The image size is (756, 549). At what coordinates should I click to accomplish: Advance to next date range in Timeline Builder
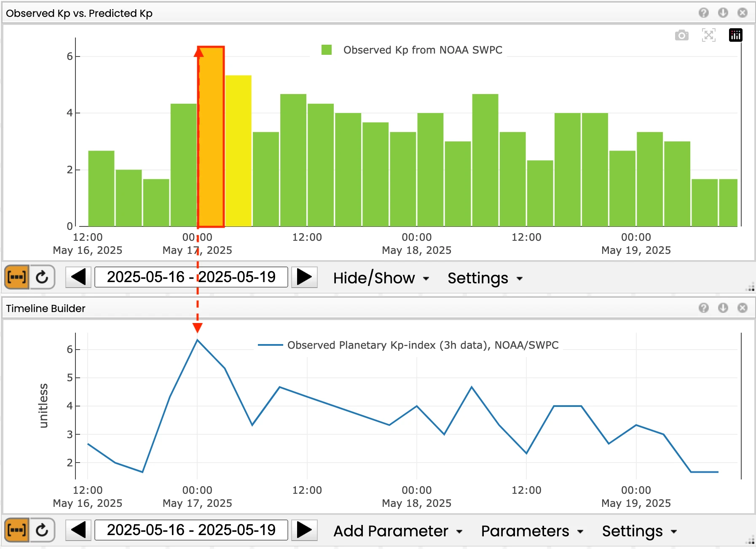tap(304, 530)
